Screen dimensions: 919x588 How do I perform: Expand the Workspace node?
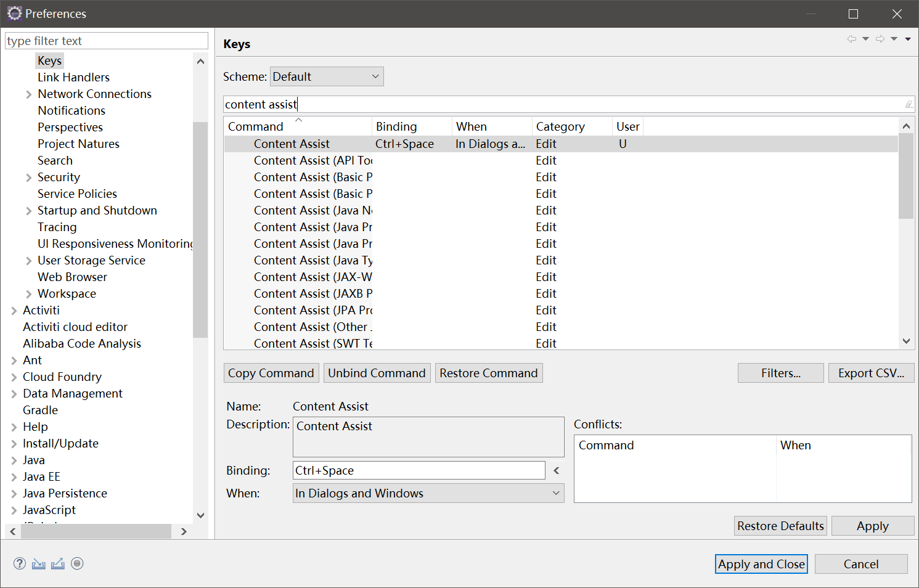pos(29,294)
